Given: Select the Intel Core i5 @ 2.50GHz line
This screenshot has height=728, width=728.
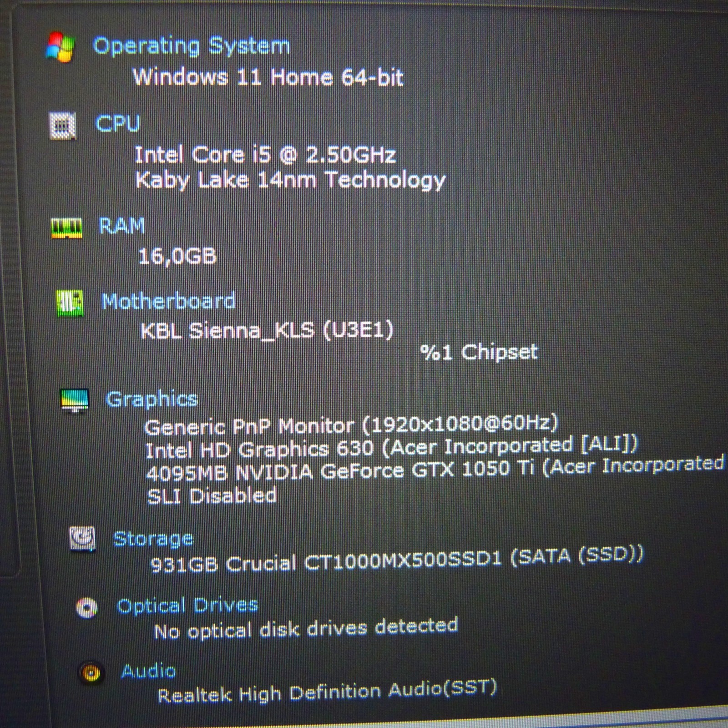Looking at the screenshot, I should click(265, 155).
